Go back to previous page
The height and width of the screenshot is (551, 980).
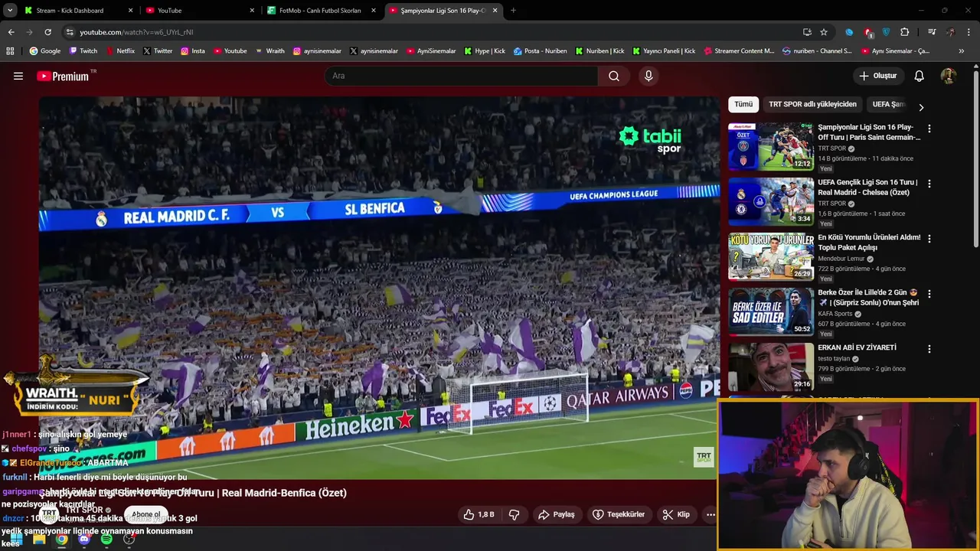click(11, 32)
